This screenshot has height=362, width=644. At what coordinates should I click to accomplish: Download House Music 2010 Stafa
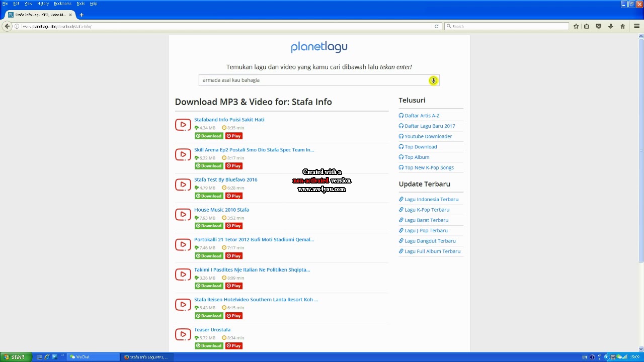click(209, 226)
